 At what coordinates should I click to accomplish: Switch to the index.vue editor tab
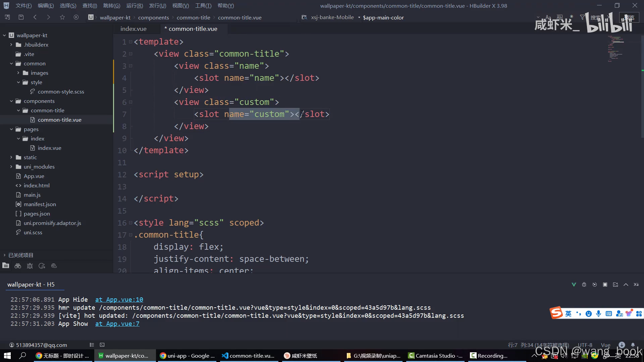[133, 29]
